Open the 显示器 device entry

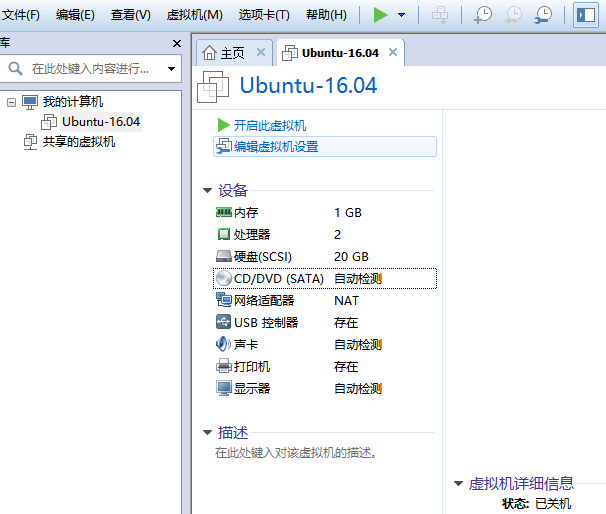[x=325, y=389]
